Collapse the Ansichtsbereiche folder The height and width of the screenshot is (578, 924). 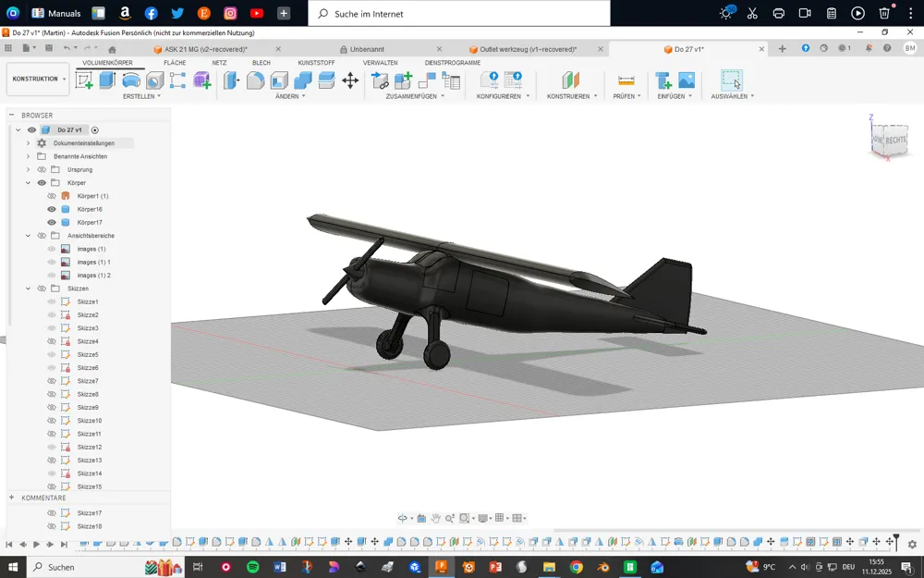[28, 236]
